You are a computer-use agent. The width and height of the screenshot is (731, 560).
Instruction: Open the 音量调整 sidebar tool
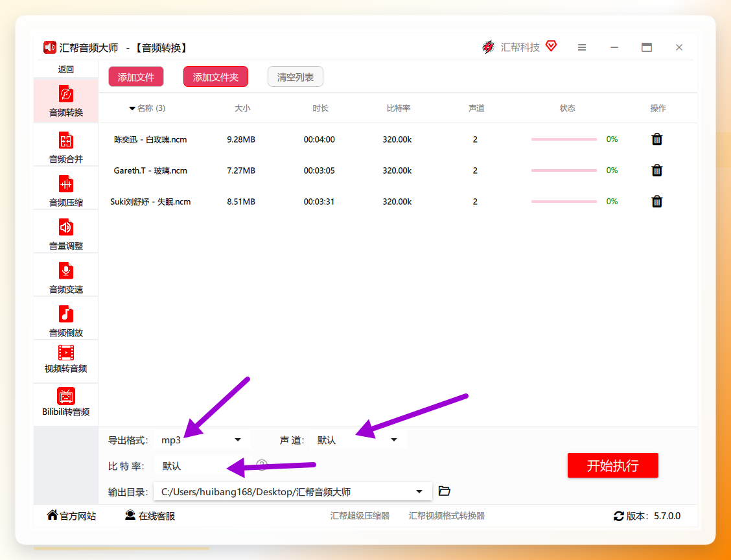pyautogui.click(x=65, y=234)
